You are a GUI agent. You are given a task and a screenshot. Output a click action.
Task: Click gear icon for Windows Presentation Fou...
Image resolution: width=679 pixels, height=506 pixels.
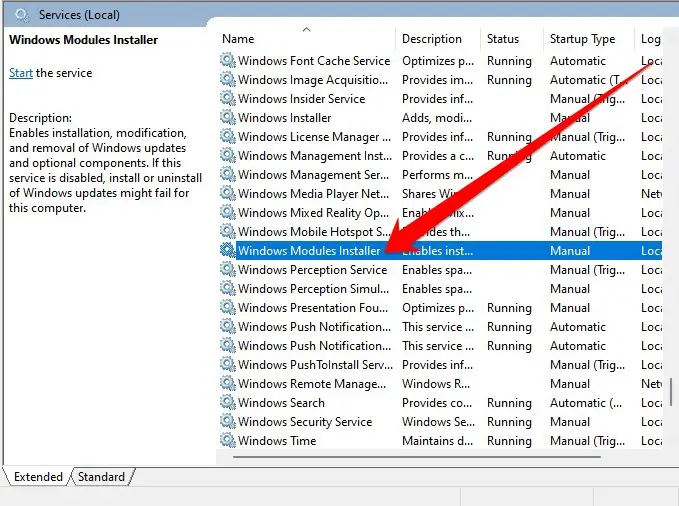(x=227, y=308)
